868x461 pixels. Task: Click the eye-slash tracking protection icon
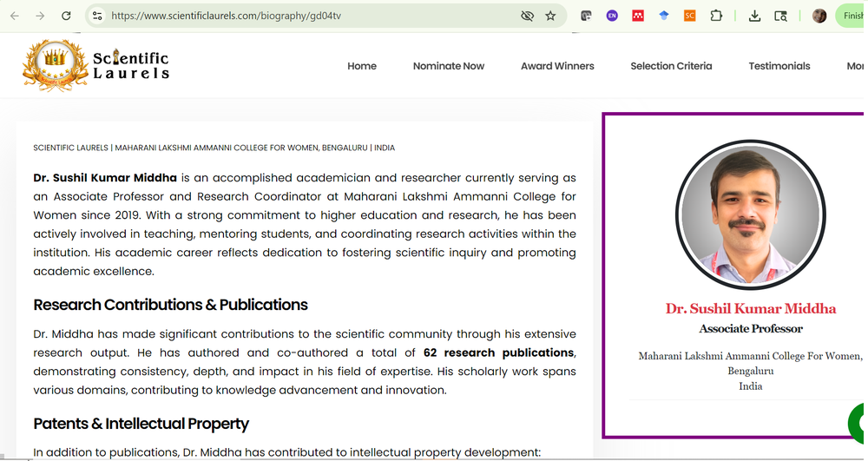point(527,16)
